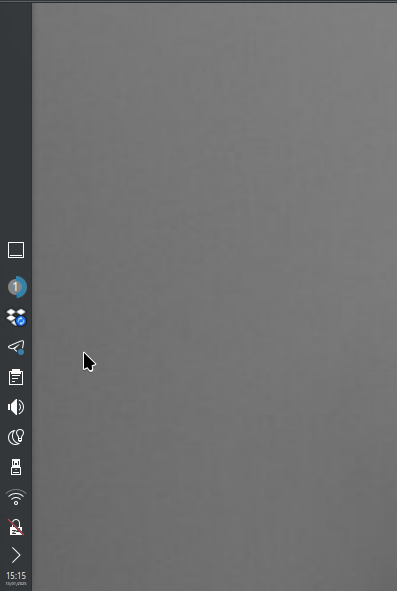397x591 pixels.
Task: Click Telegram's blue unread dot badge
Action: 21,352
